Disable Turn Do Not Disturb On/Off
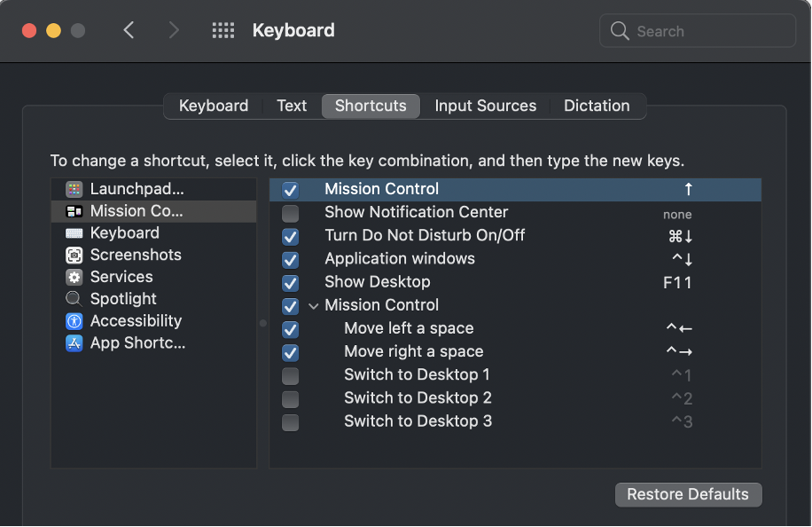 click(290, 236)
